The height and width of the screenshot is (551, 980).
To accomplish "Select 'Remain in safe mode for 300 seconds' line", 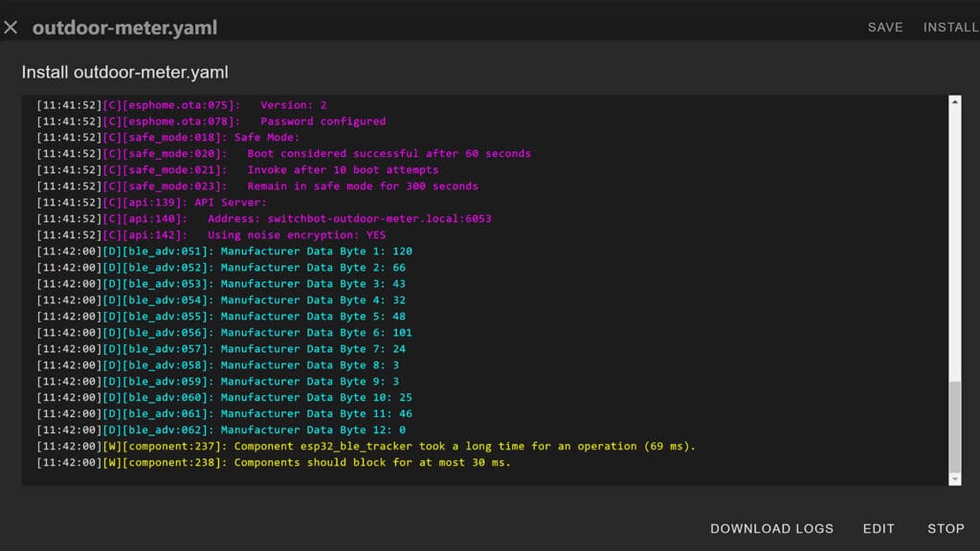I will 257,187.
